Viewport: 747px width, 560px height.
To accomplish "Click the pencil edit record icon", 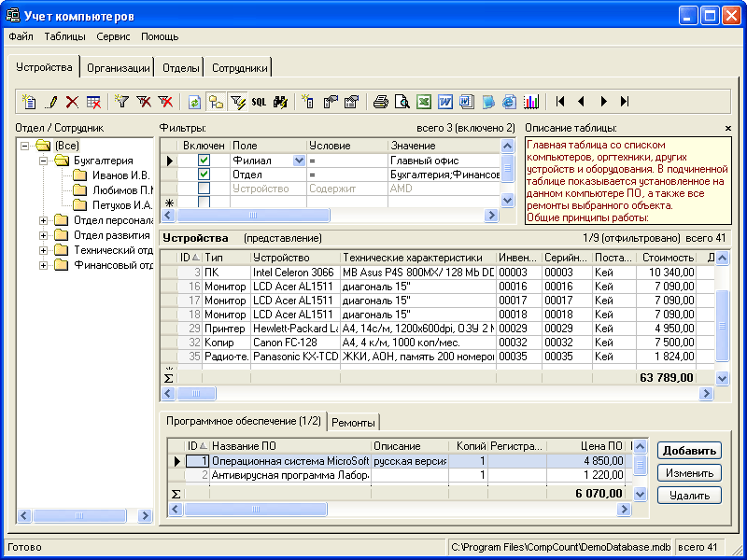I will click(x=51, y=102).
